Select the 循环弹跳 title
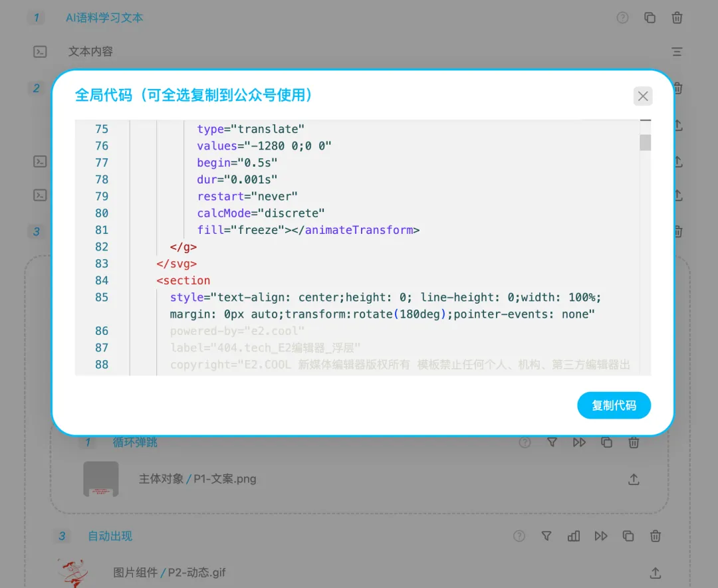This screenshot has height=588, width=718. pos(134,442)
